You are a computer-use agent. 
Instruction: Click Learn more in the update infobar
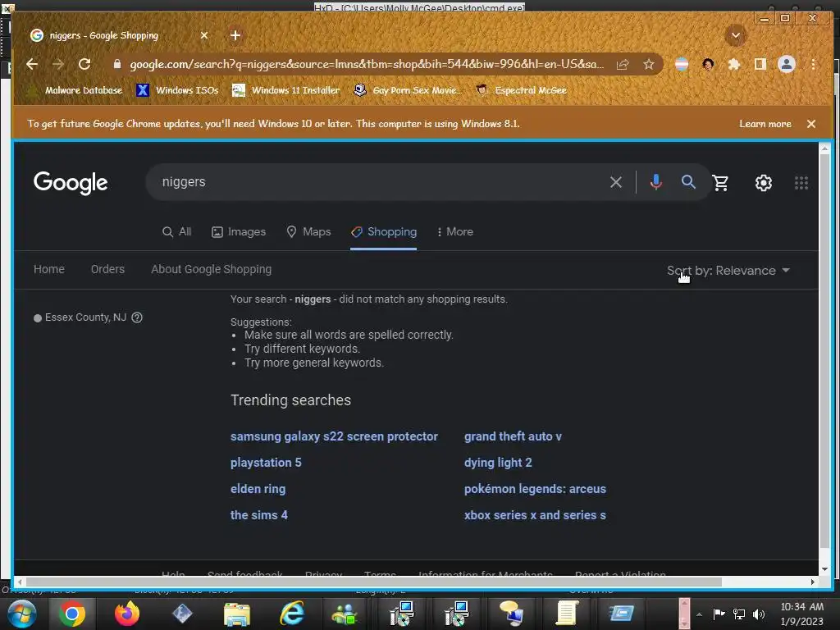765,124
